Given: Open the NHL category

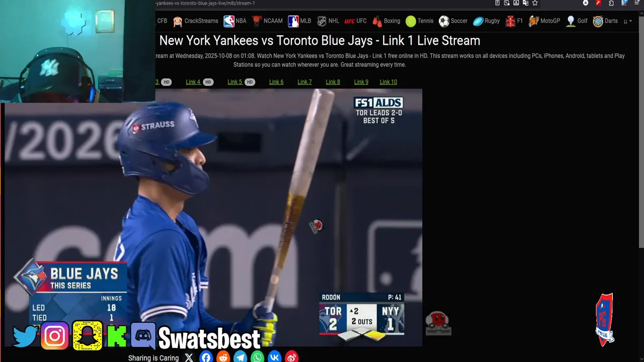Looking at the screenshot, I should (328, 21).
